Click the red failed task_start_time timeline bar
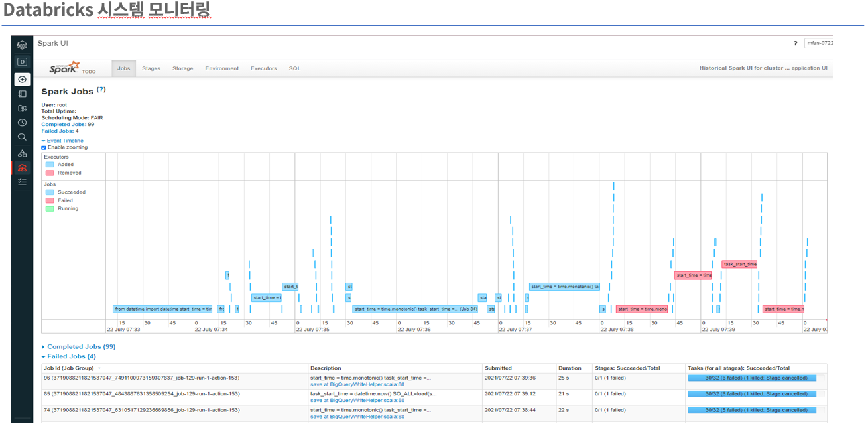 coord(739,264)
